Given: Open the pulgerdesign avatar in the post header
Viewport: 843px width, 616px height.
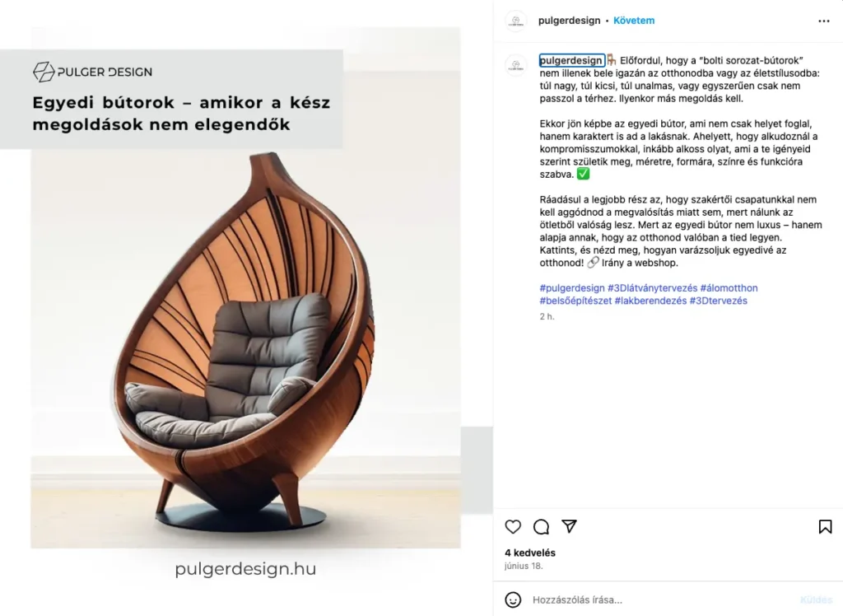Looking at the screenshot, I should coord(516,21).
